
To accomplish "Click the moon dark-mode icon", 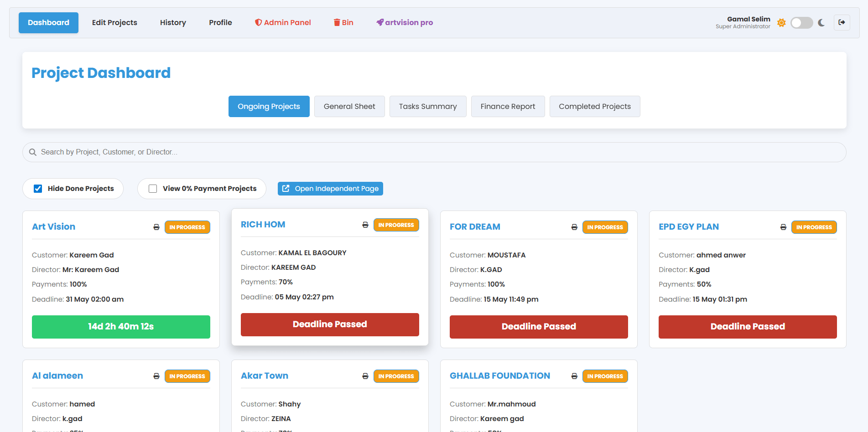I will [x=821, y=23].
